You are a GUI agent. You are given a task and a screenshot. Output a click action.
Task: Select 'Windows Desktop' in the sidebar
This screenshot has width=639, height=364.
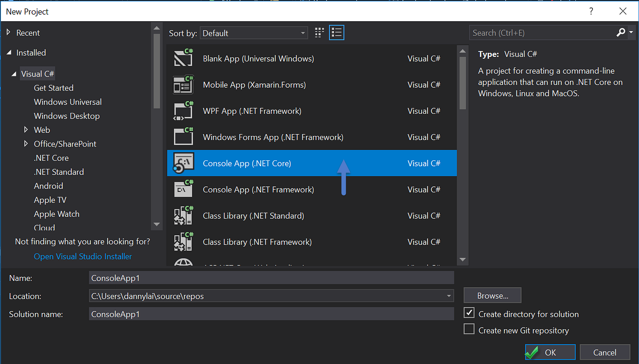(x=66, y=116)
